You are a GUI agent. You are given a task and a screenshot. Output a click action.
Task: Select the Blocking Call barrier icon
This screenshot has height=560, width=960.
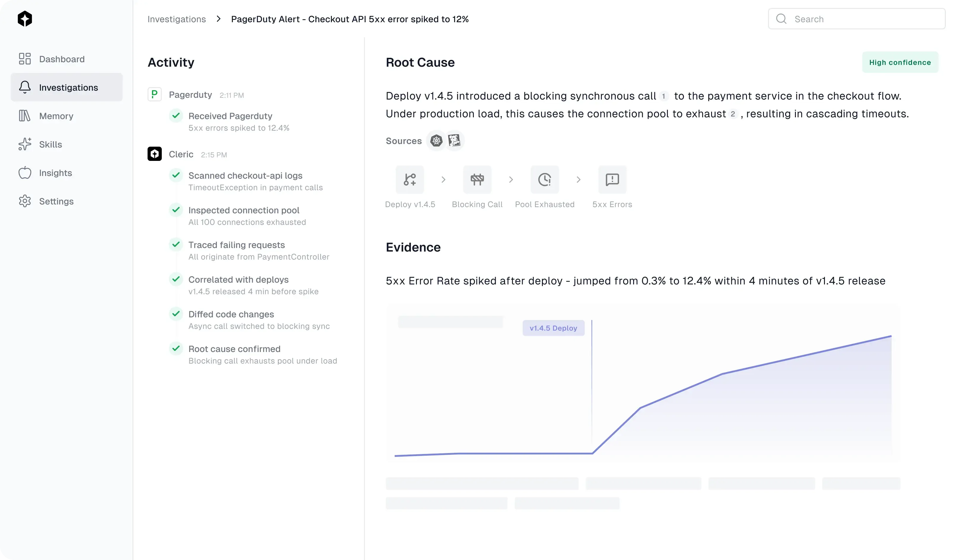477,180
